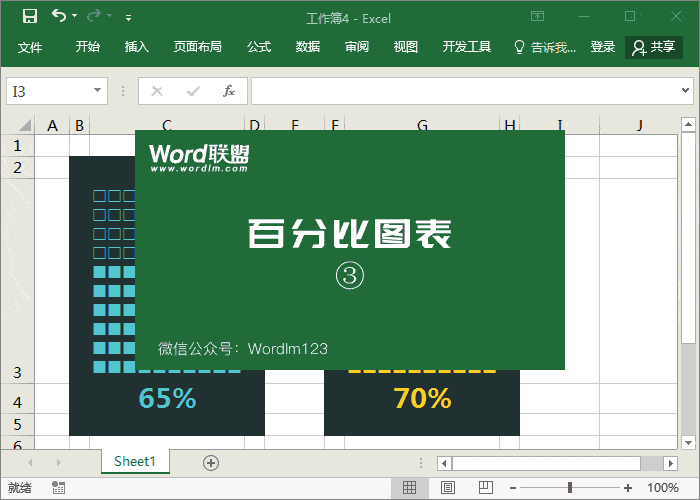The width and height of the screenshot is (700, 500).
Task: Switch to Page Layout view
Action: 446,487
